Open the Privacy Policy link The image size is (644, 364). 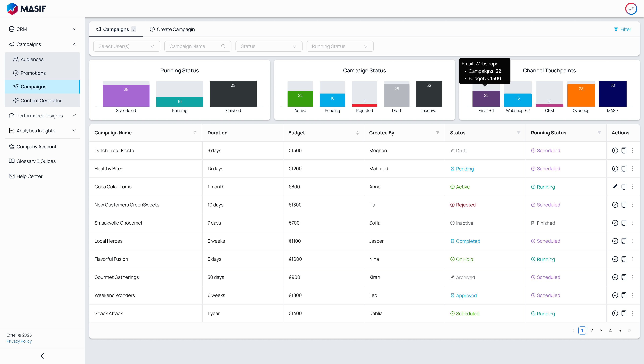19,341
